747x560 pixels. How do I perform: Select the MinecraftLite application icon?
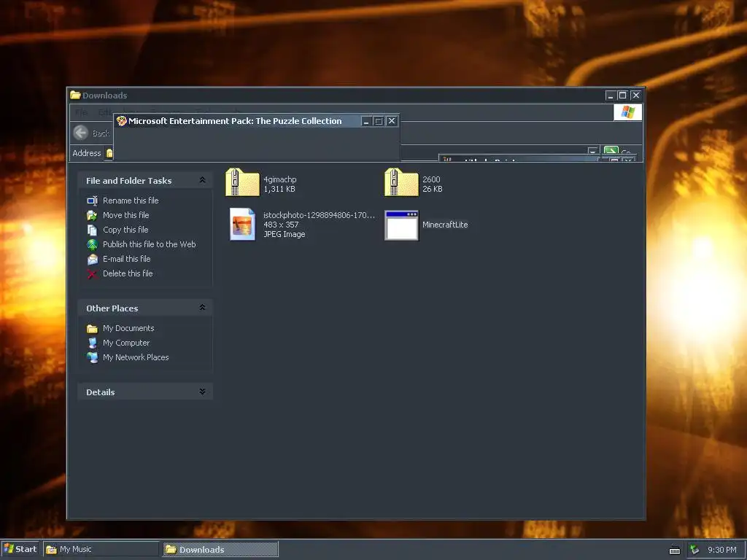[x=401, y=225]
